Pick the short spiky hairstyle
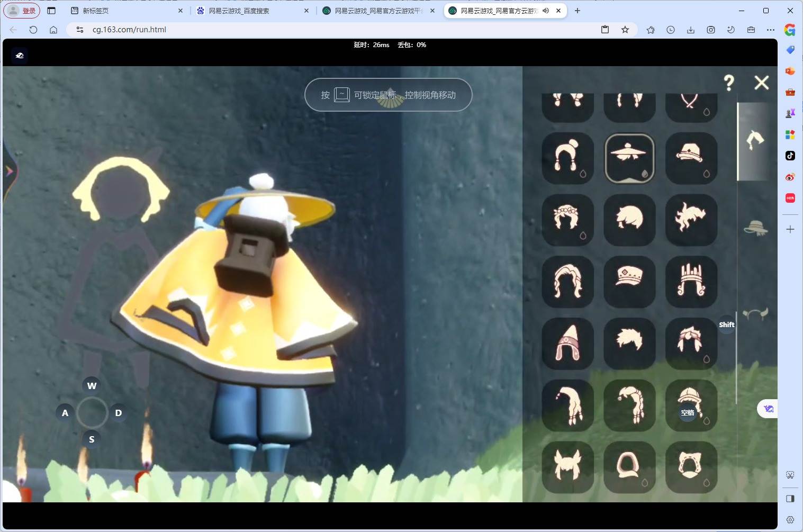 pos(629,344)
